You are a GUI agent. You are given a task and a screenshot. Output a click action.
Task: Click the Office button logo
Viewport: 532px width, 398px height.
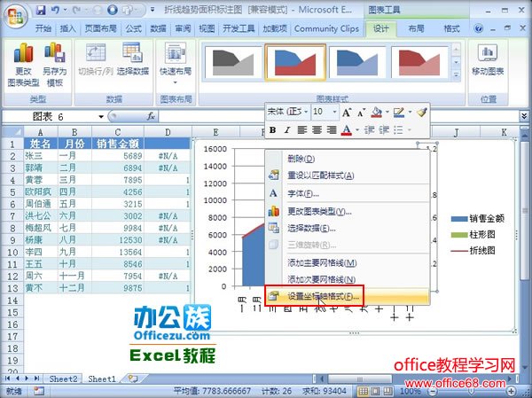pos(16,16)
